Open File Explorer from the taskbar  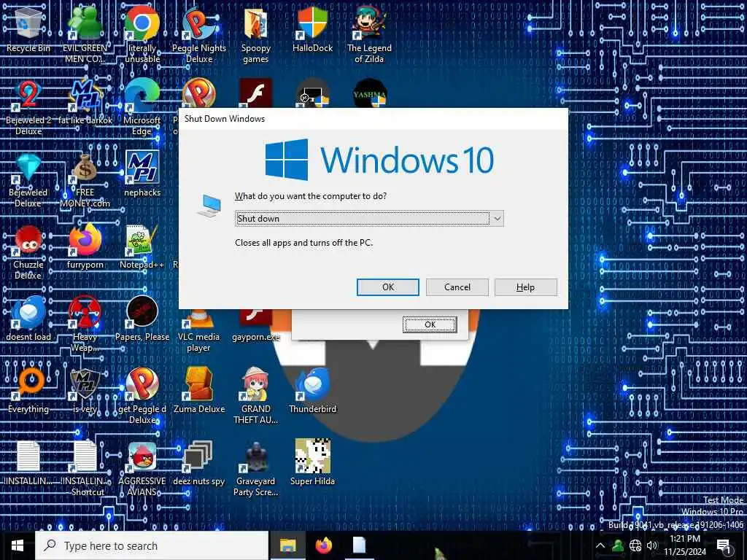click(287, 545)
